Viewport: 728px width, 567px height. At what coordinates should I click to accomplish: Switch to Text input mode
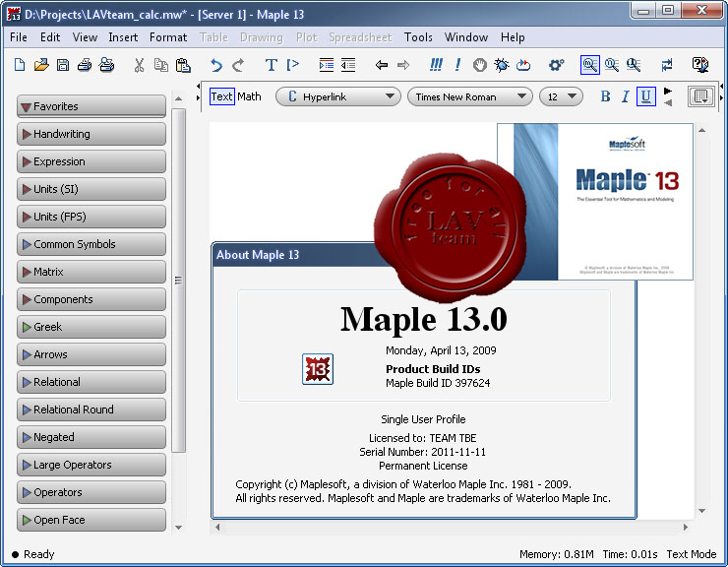point(222,96)
